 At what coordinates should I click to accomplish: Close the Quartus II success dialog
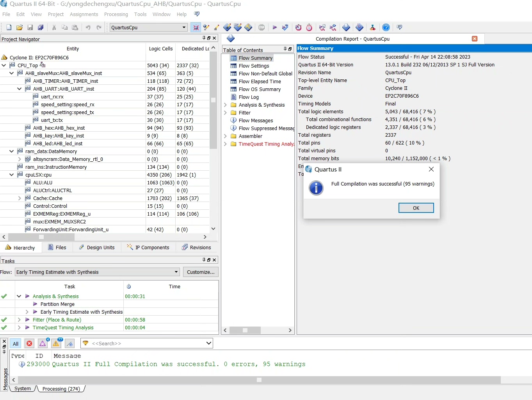(431, 169)
